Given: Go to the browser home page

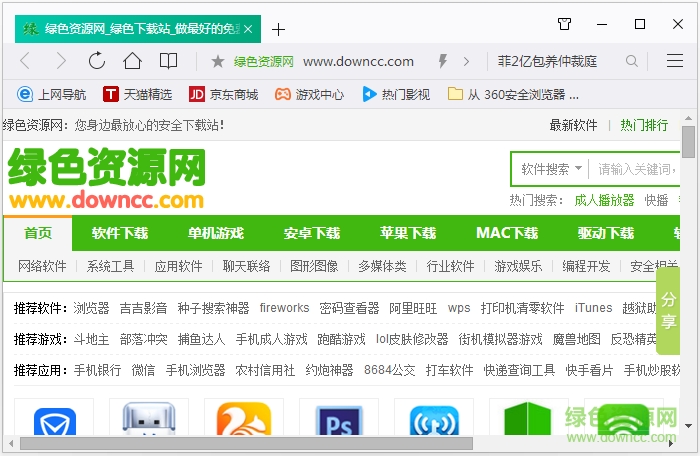Looking at the screenshot, I should point(133,61).
